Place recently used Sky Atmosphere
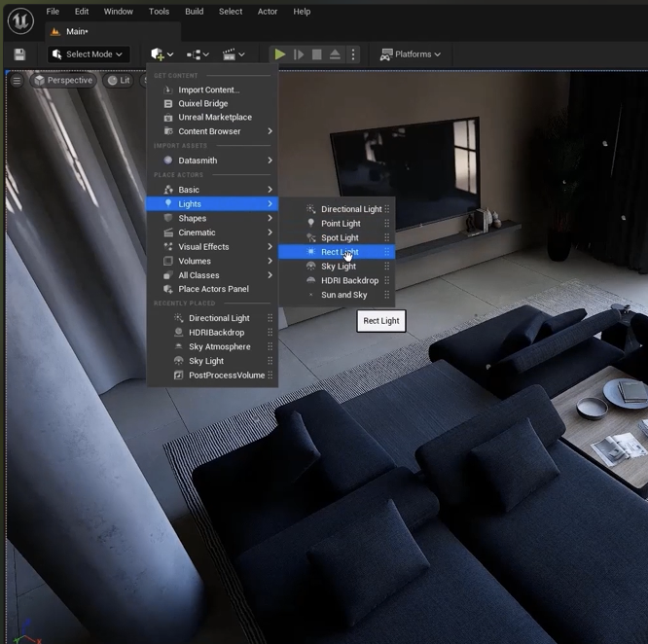Viewport: 648px width, 644px height. point(212,346)
